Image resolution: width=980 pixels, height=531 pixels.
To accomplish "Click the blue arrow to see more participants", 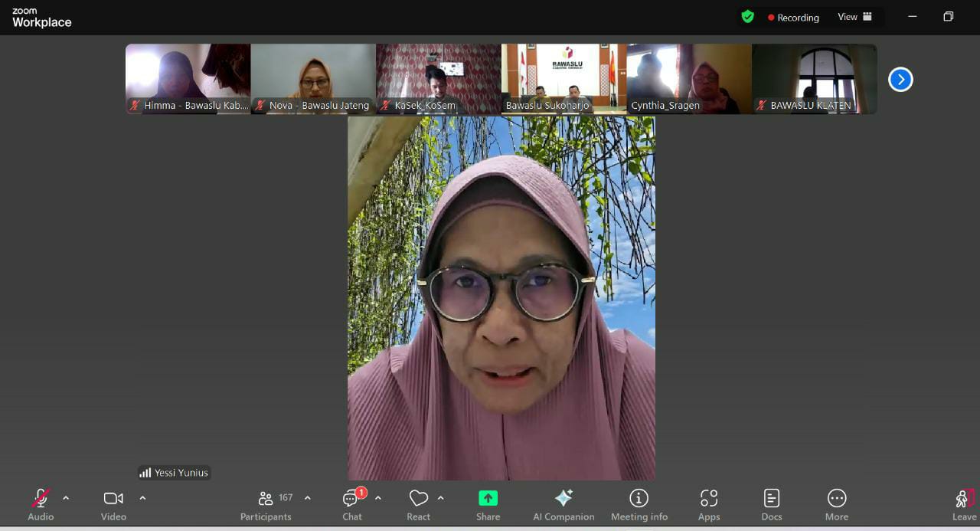I will pos(900,79).
